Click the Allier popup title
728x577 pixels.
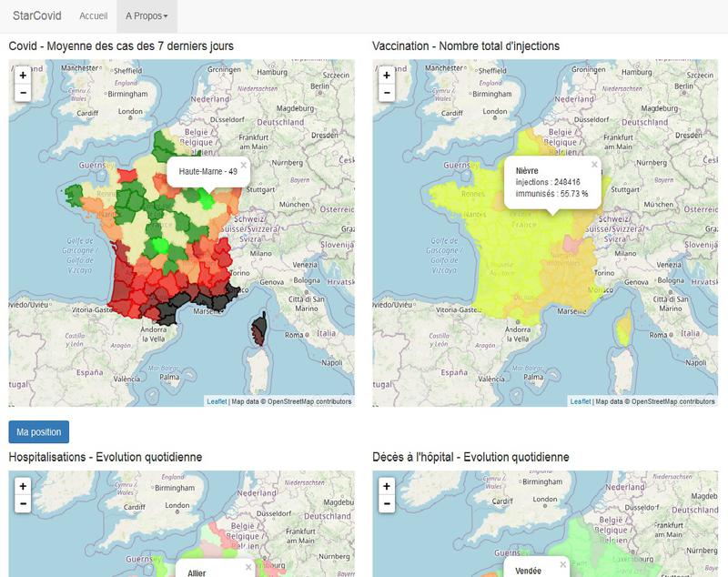pos(197,573)
